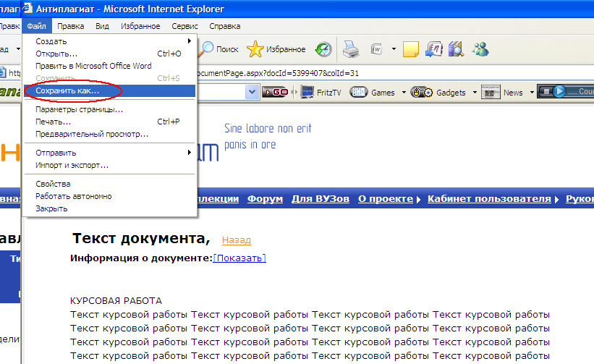Open the Gadgets dropdown arrow
The image size is (594, 364).
point(475,93)
